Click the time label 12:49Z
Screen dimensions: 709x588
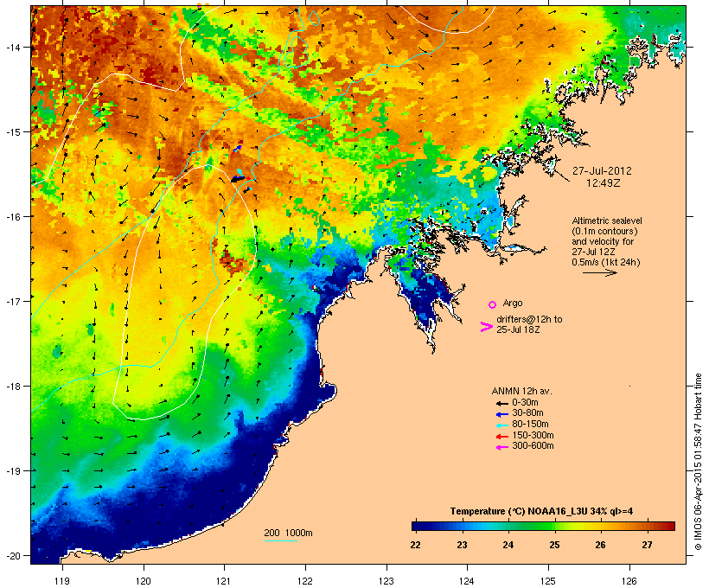(x=604, y=182)
